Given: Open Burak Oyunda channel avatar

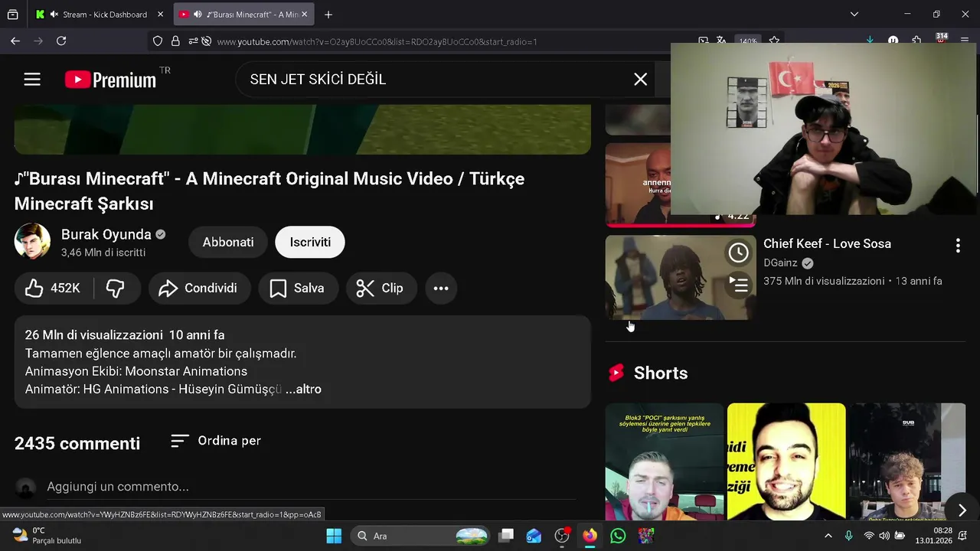Looking at the screenshot, I should pyautogui.click(x=32, y=242).
